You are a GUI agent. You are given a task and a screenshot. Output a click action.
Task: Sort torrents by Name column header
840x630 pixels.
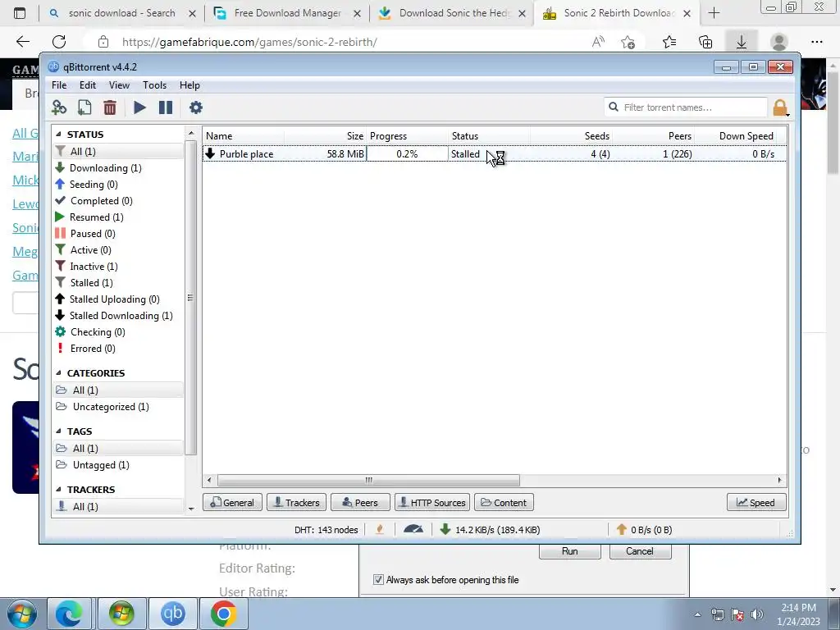243,136
